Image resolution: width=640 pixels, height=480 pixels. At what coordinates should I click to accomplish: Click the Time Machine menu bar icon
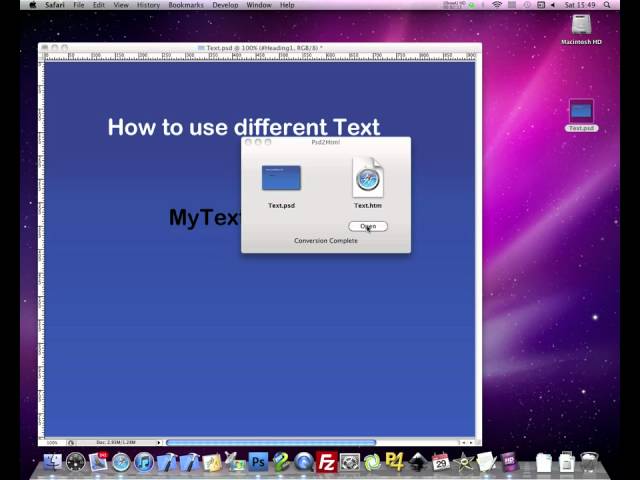pos(527,5)
